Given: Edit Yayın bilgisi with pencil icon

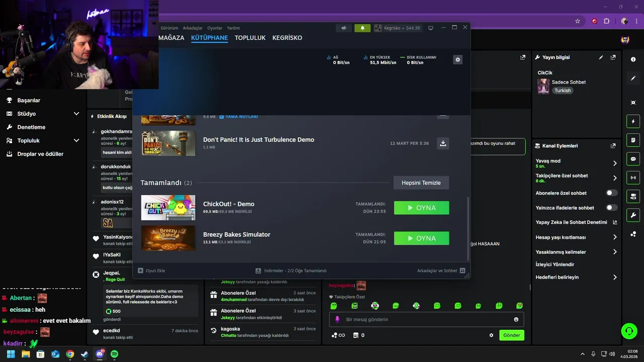Looking at the screenshot, I should (601, 57).
